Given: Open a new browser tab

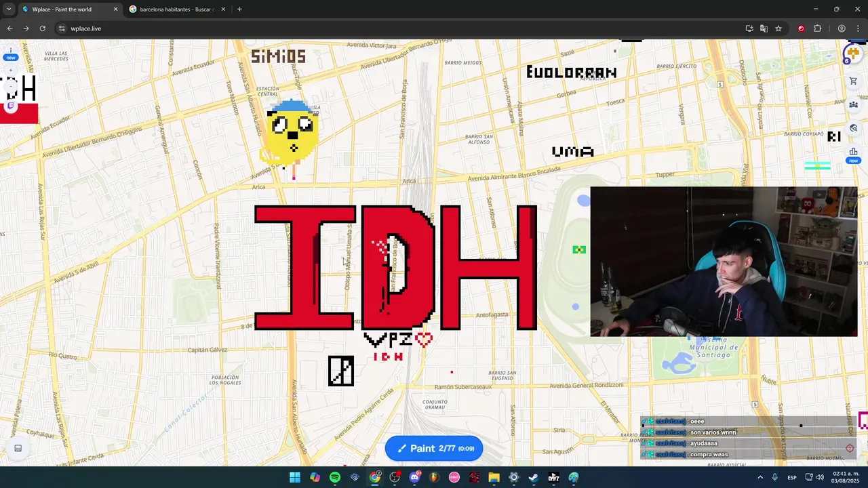Looking at the screenshot, I should [x=239, y=9].
